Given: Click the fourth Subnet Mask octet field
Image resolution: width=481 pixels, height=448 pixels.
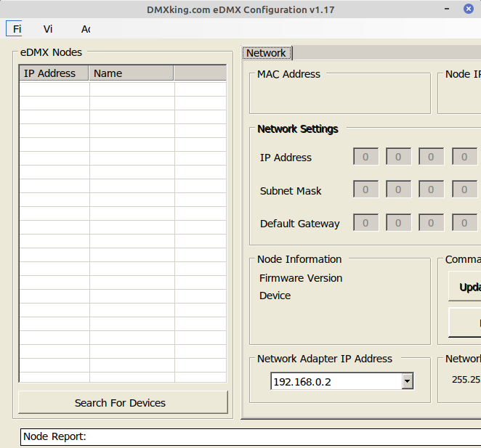Looking at the screenshot, I should pos(464,190).
